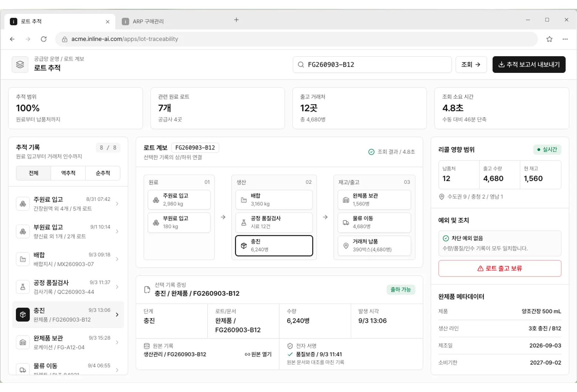Open a new browser tab
The width and height of the screenshot is (577, 392).
[x=236, y=20]
